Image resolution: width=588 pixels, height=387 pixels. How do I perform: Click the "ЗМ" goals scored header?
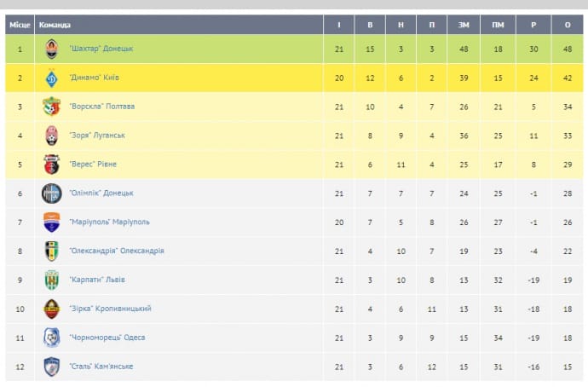(464, 25)
